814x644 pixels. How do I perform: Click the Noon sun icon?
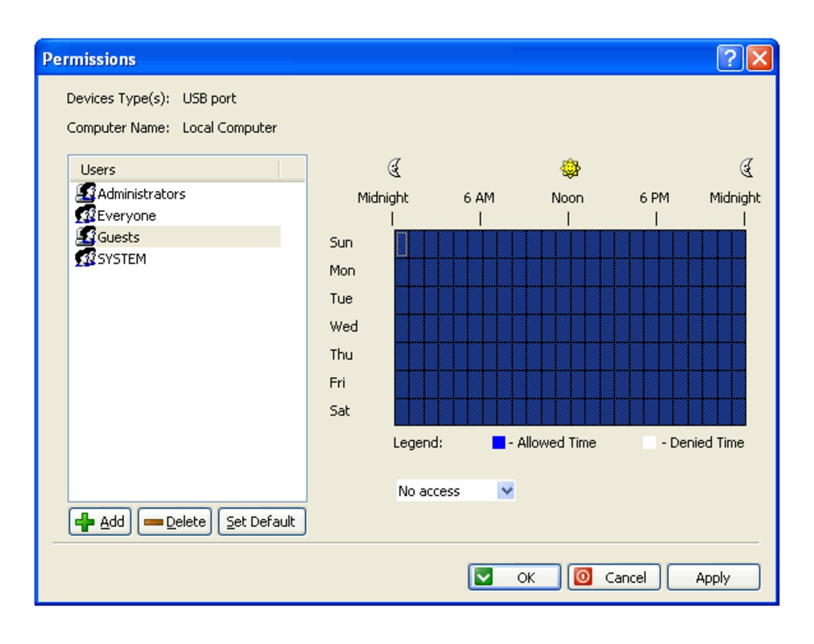[570, 168]
